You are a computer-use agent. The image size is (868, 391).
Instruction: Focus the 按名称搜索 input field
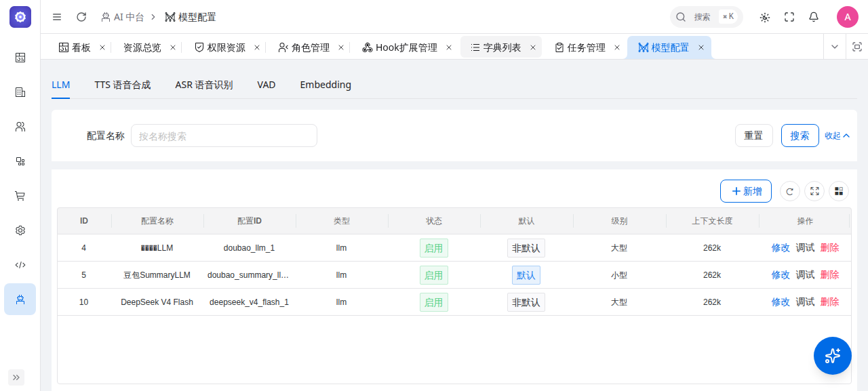point(224,136)
